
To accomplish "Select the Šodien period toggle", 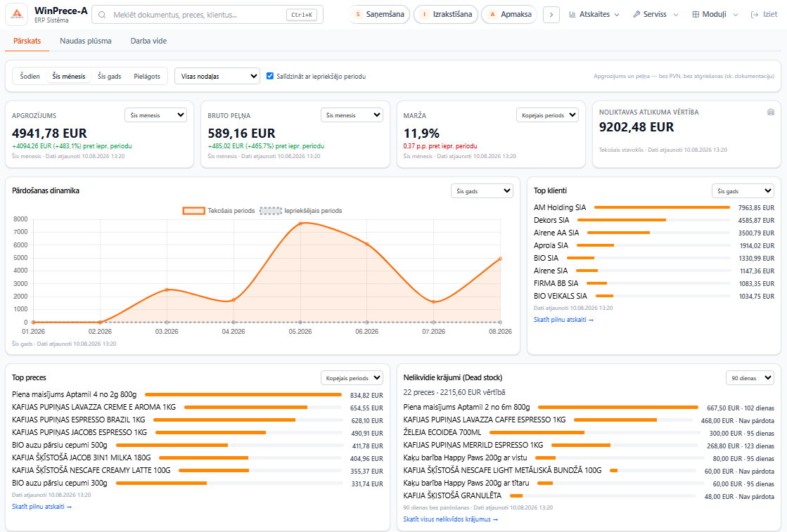I will 30,76.
